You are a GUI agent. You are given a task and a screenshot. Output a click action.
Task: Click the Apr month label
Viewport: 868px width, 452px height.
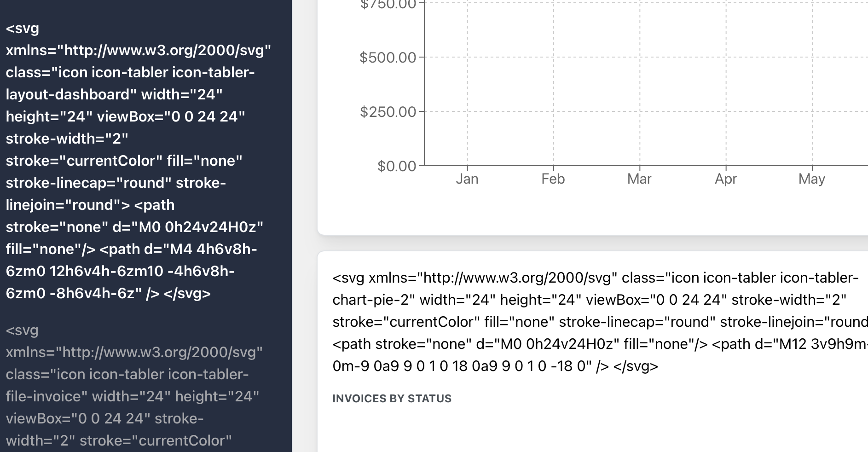click(726, 179)
